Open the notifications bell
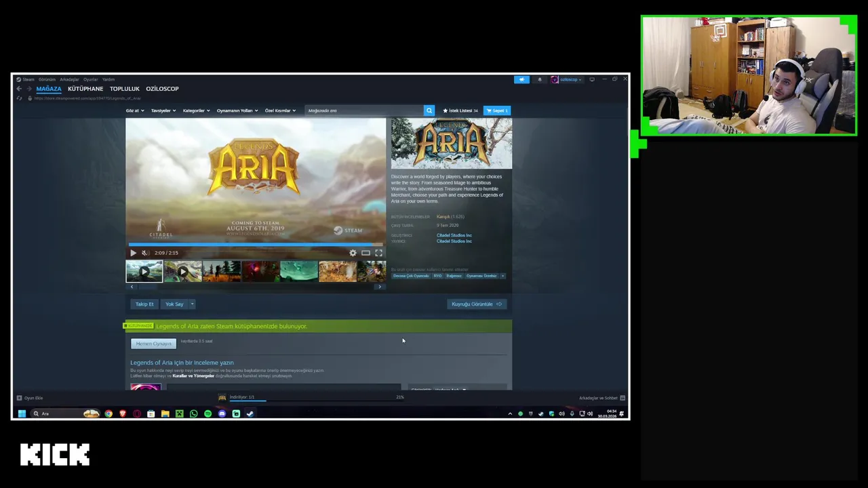This screenshot has width=868, height=488. pos(540,79)
